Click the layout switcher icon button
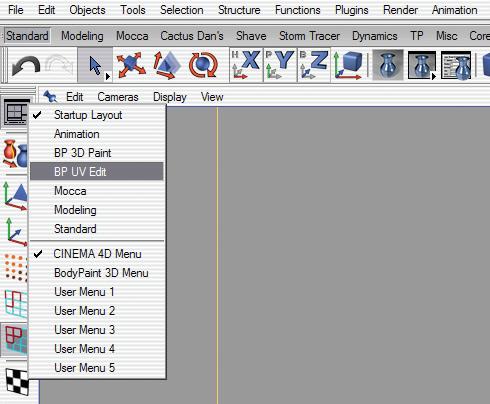490x404 pixels. tap(16, 113)
